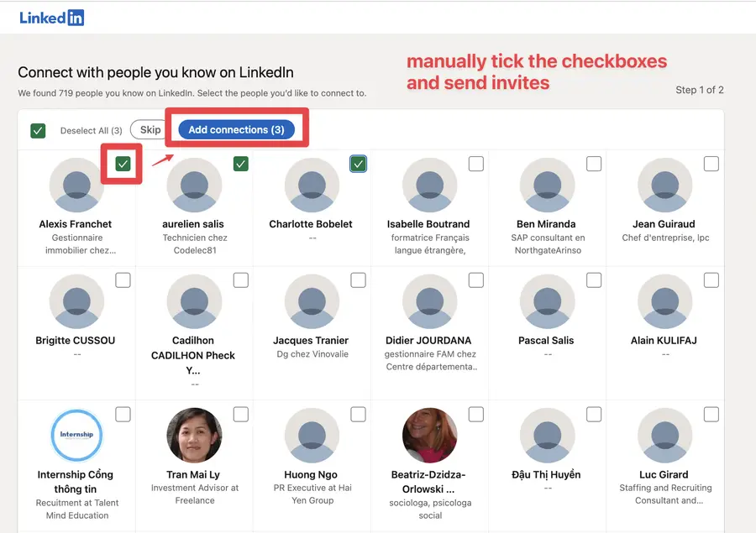Click the Internship Cồng thông tin circular logo
The height and width of the screenshot is (533, 756).
coord(76,436)
